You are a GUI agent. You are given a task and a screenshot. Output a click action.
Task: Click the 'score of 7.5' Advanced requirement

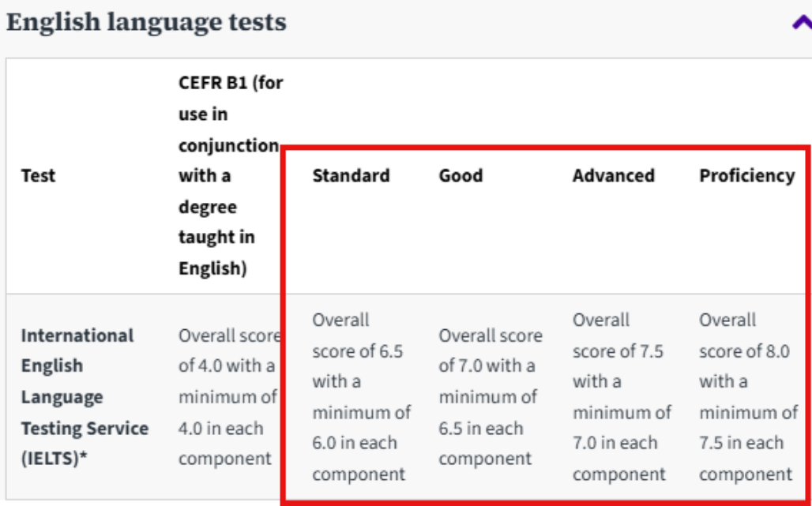[x=618, y=350]
